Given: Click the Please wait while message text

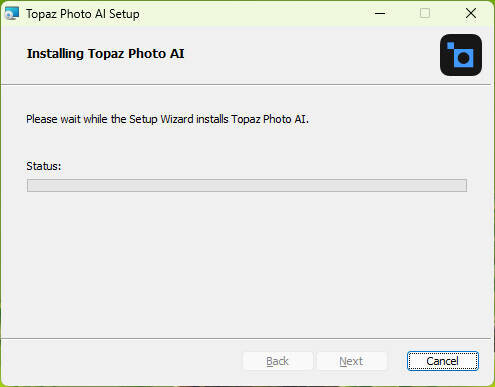Looking at the screenshot, I should (167, 119).
